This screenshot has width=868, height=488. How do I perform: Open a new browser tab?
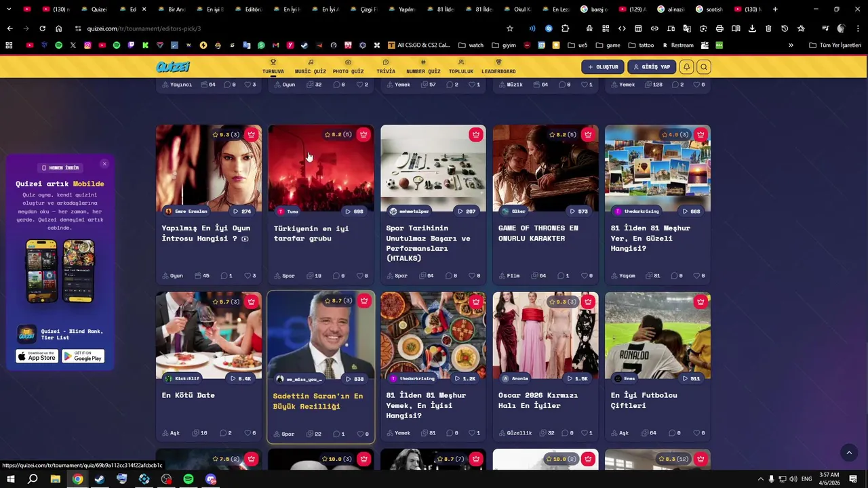(775, 9)
